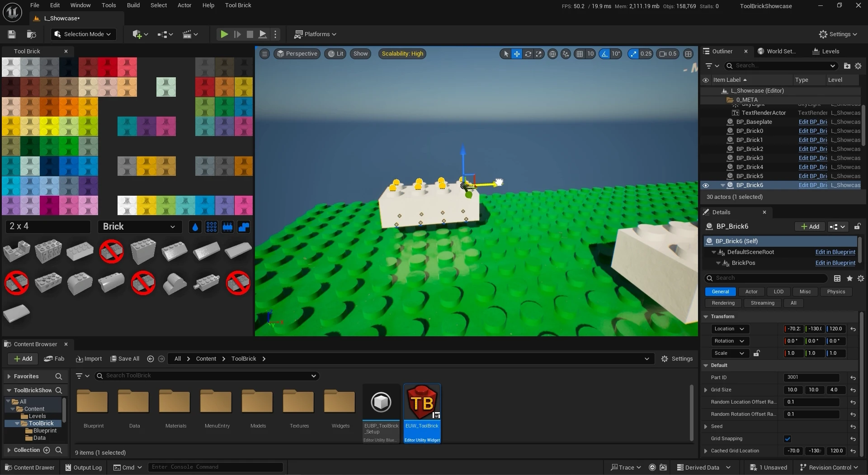Select the rotate tool in the viewport
Screen dimensions: 868x475
coord(528,54)
